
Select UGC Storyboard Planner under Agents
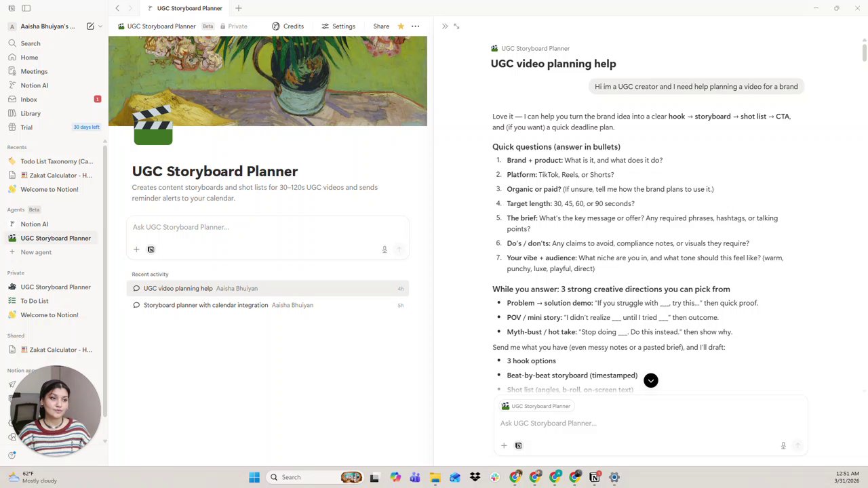[x=54, y=238]
